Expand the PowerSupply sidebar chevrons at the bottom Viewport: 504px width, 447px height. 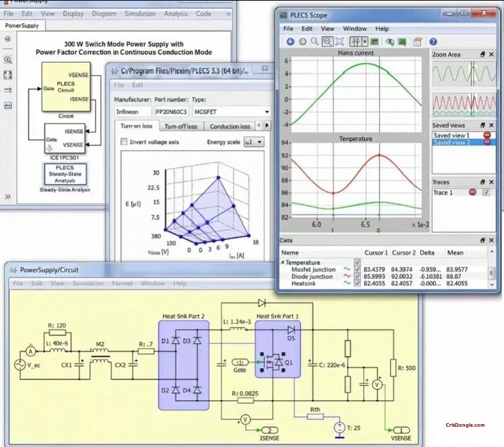7,196
